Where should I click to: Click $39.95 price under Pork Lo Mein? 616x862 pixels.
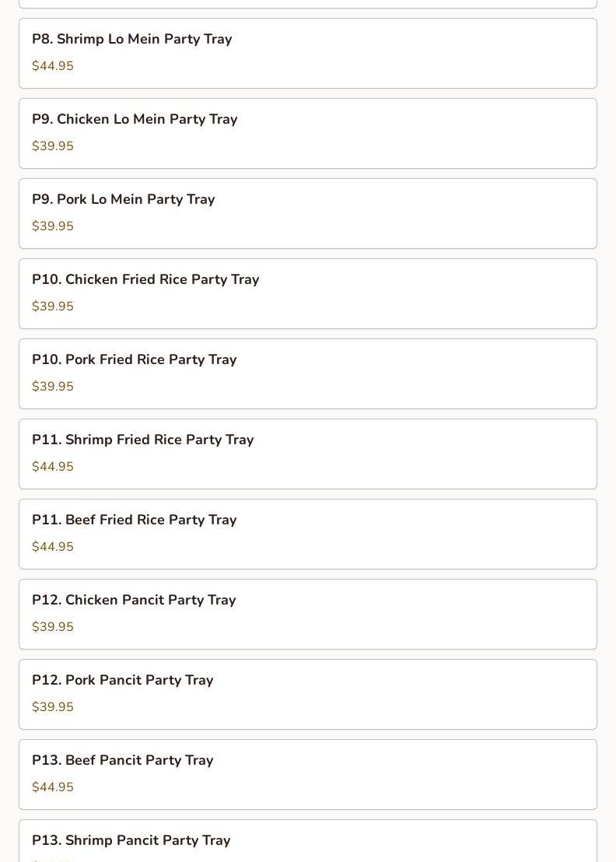[x=53, y=226]
